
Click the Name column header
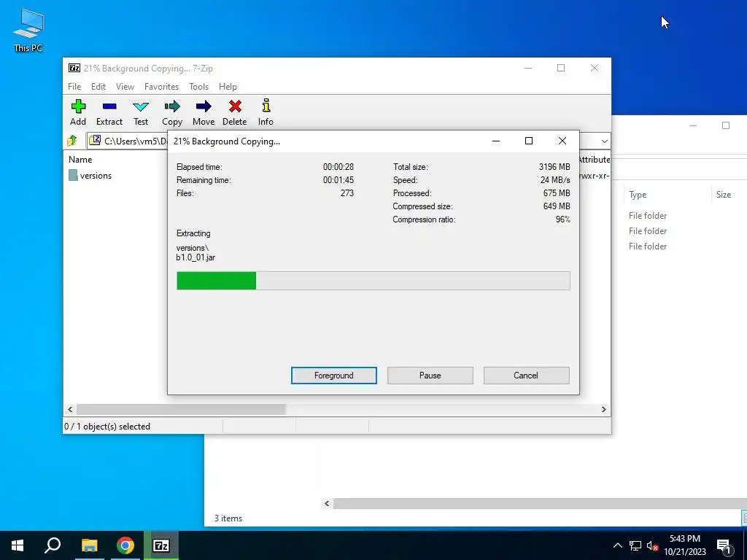80,160
